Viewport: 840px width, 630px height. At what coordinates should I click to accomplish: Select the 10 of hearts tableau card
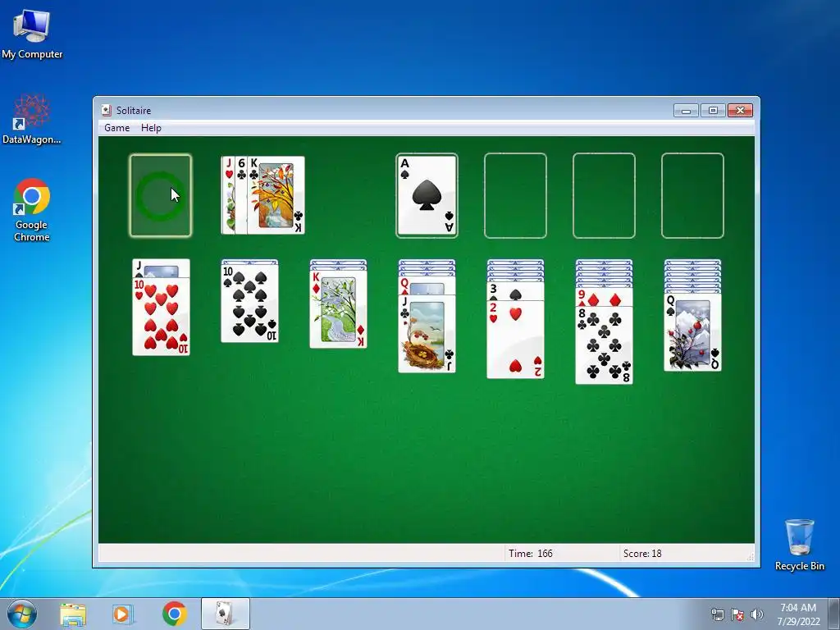click(162, 316)
